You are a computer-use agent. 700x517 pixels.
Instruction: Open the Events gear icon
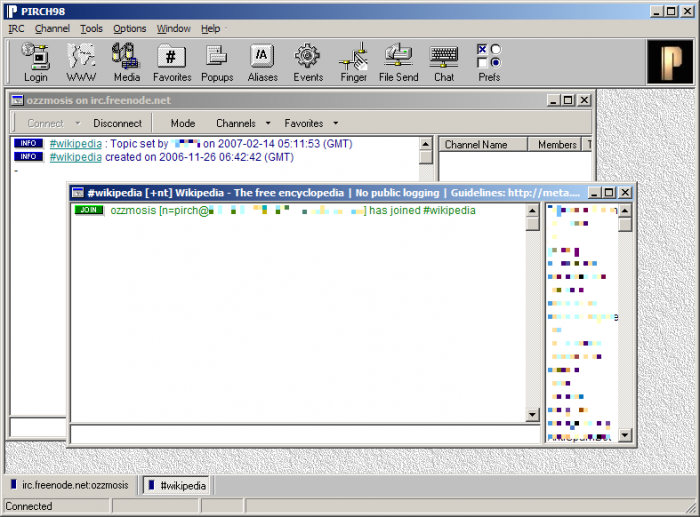[308, 56]
